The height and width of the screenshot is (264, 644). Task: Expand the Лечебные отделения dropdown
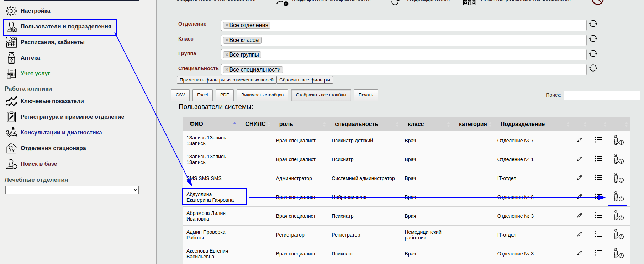[72, 190]
